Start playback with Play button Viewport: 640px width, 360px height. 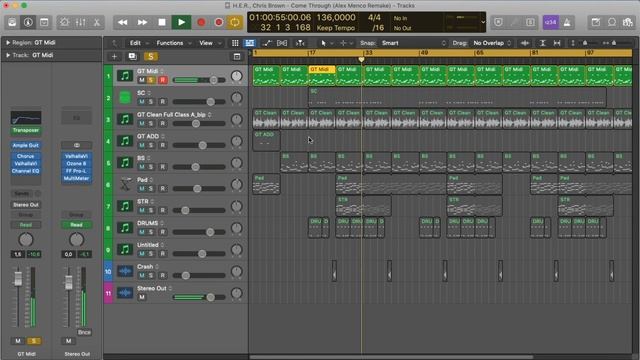(x=181, y=22)
